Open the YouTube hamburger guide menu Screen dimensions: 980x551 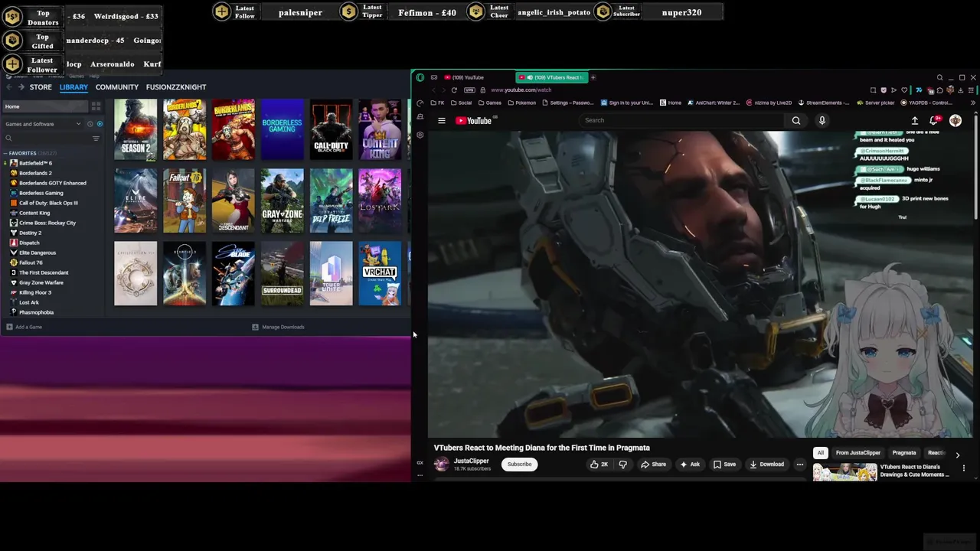pyautogui.click(x=442, y=120)
